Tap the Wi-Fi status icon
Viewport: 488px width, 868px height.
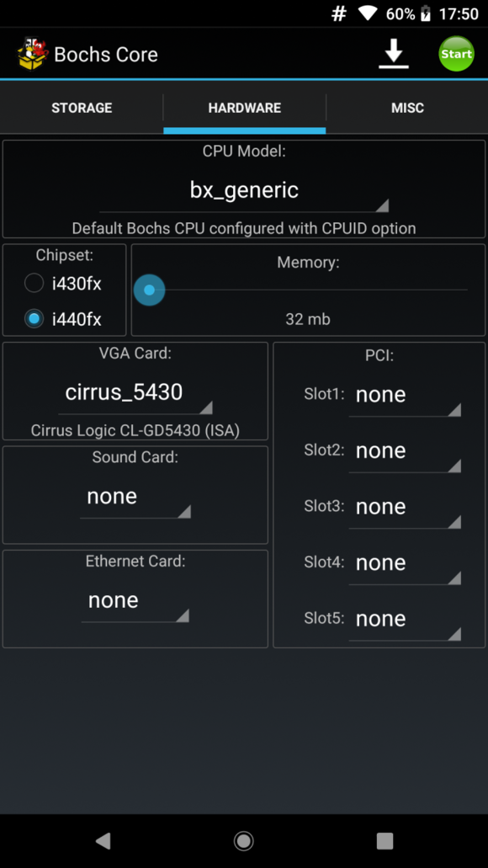368,13
